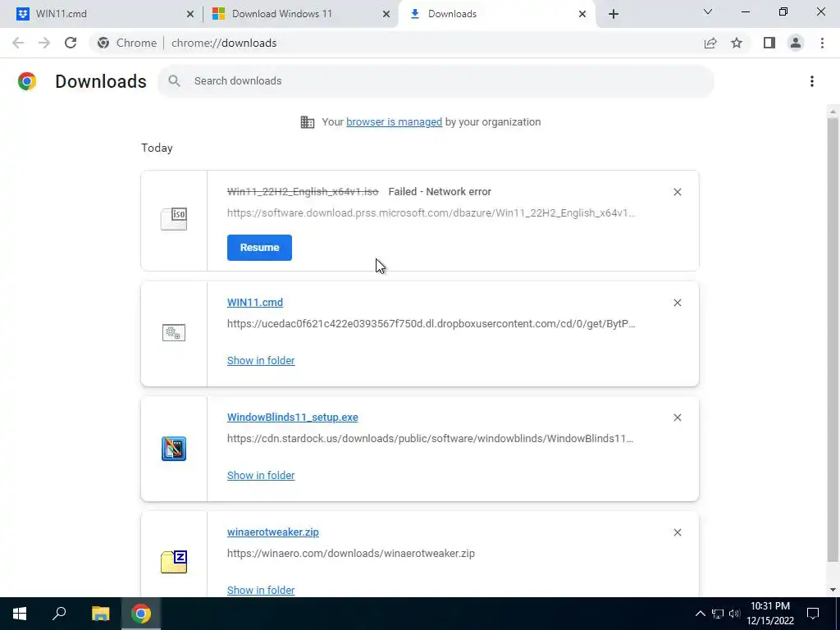Bookmark this tab with the star icon
The width and height of the screenshot is (840, 630).
737,43
